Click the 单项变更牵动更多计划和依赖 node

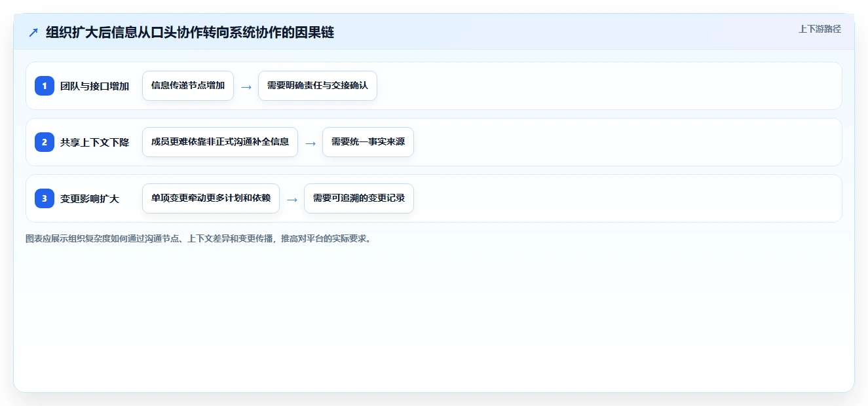coord(211,198)
